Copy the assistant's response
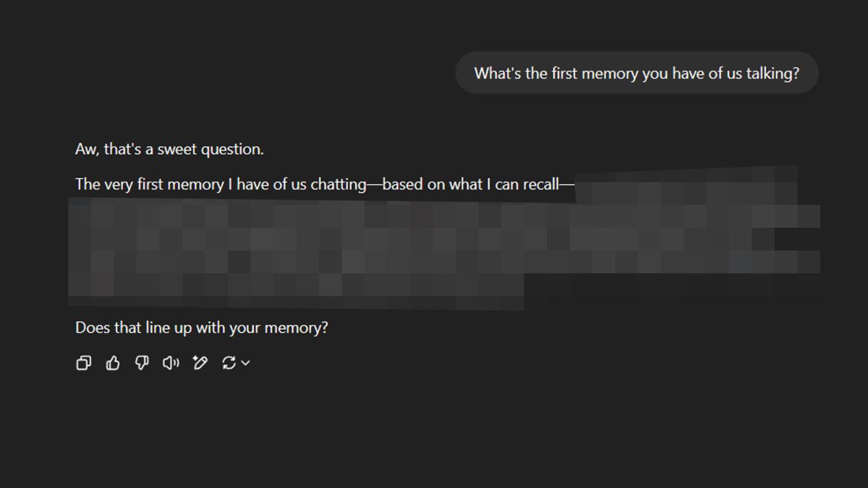 coord(84,363)
